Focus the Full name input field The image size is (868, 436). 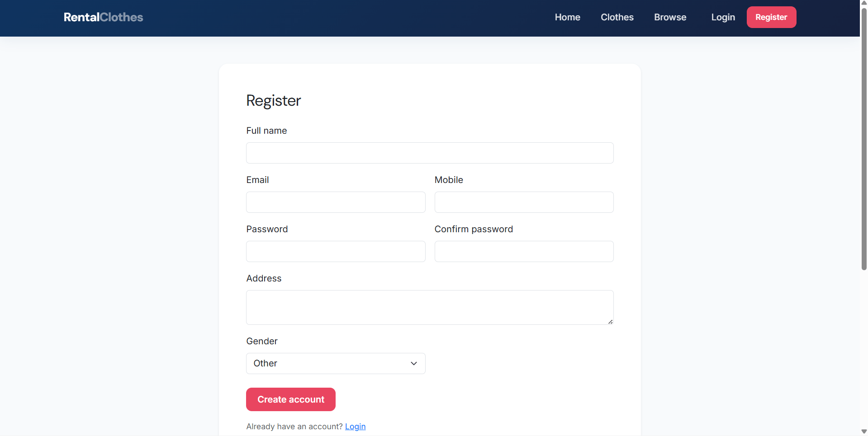pyautogui.click(x=430, y=153)
